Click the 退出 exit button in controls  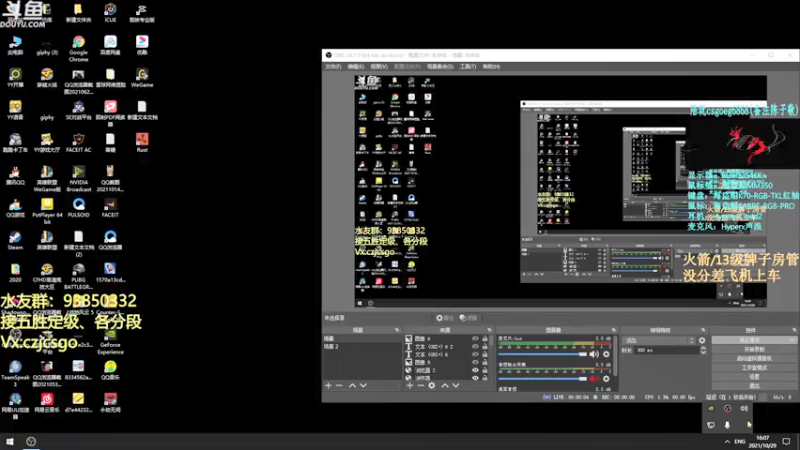[x=754, y=386]
